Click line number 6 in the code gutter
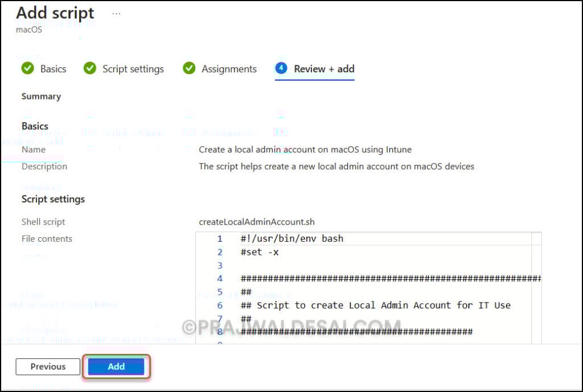This screenshot has height=392, width=583. tap(220, 306)
